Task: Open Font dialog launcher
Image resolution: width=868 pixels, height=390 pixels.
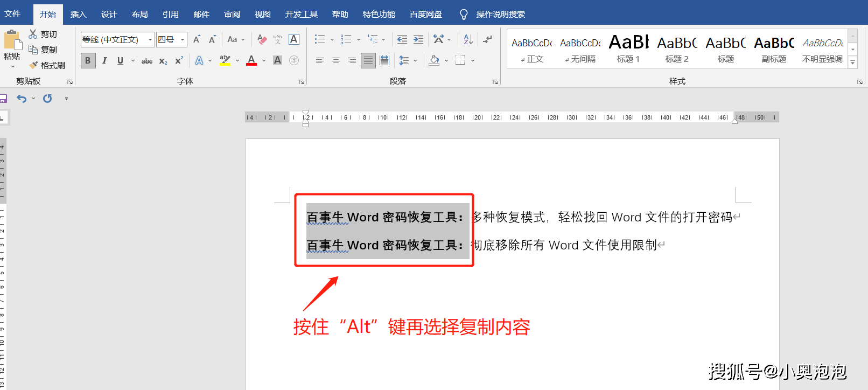Action: point(302,82)
